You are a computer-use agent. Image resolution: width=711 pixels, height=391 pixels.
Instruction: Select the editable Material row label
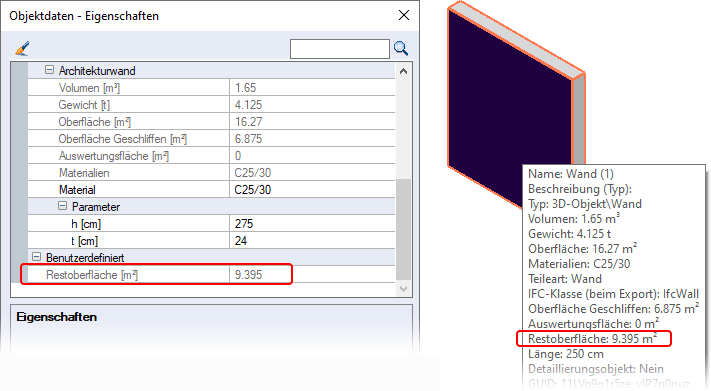click(77, 190)
